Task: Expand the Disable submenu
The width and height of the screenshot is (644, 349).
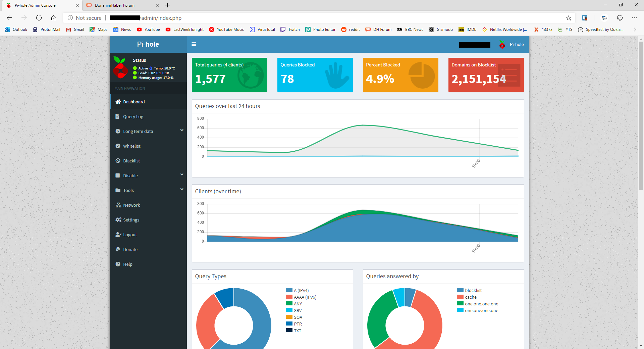Action: point(148,176)
